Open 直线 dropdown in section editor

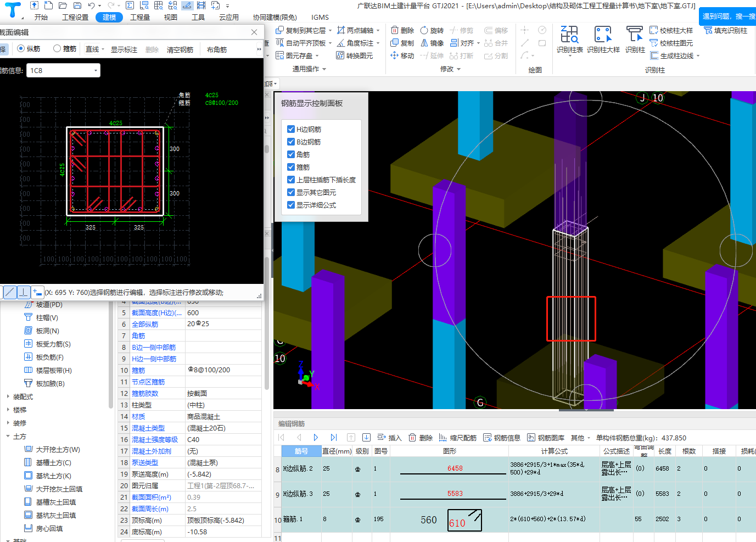pyautogui.click(x=94, y=49)
